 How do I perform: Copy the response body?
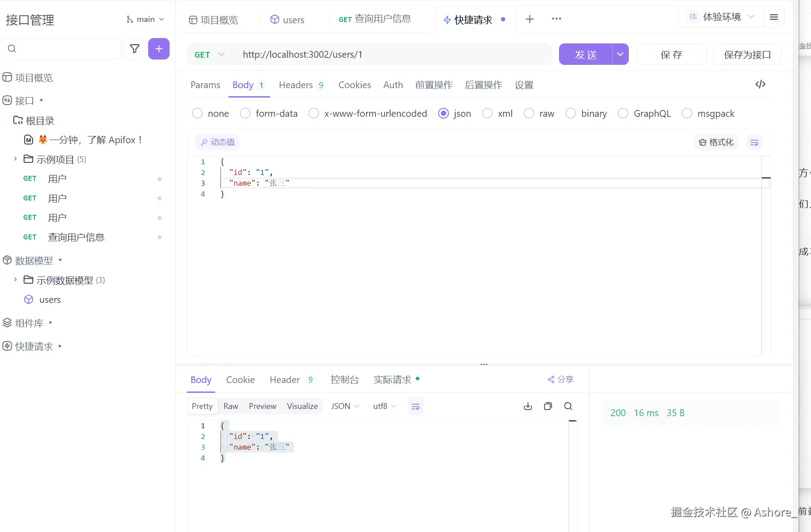coord(548,406)
